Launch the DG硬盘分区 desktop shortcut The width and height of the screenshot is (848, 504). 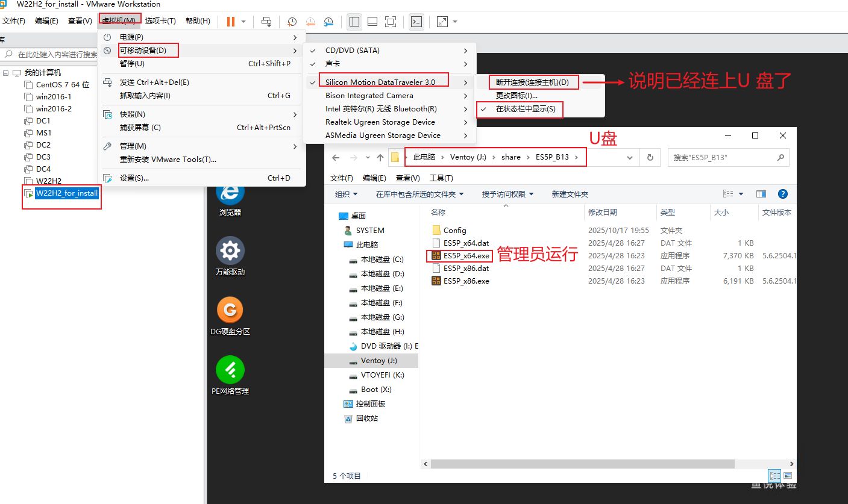230,311
